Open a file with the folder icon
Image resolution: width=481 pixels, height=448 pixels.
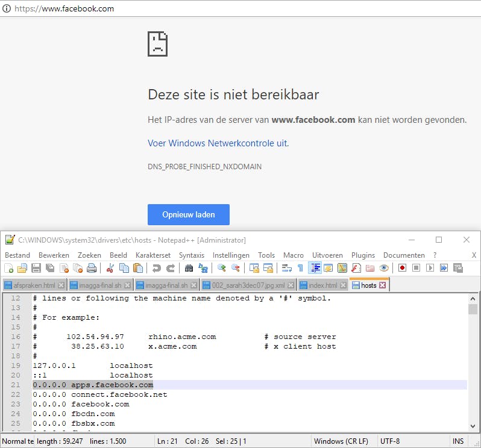pos(22,268)
